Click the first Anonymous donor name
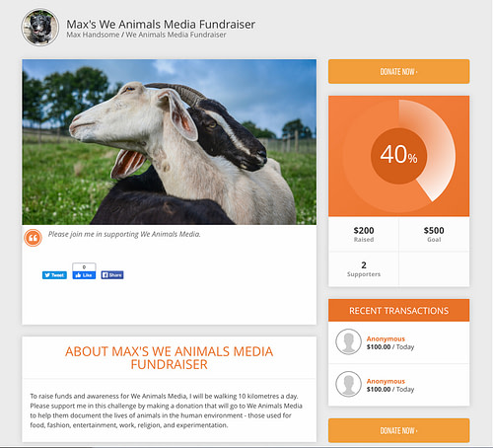 [386, 338]
